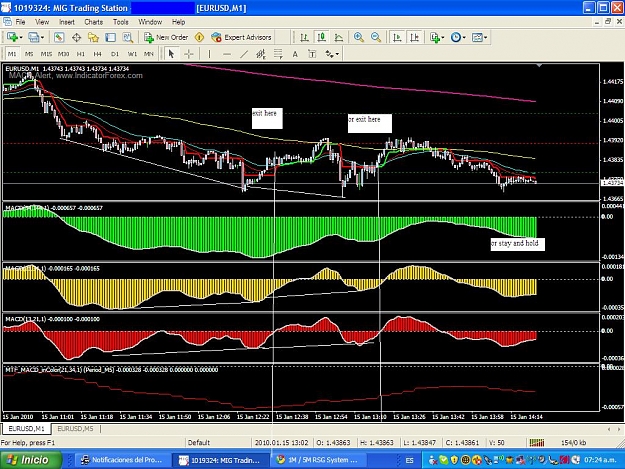Select the Fibonacci retracement tool
This screenshot has width=625, height=469.
(x=278, y=54)
